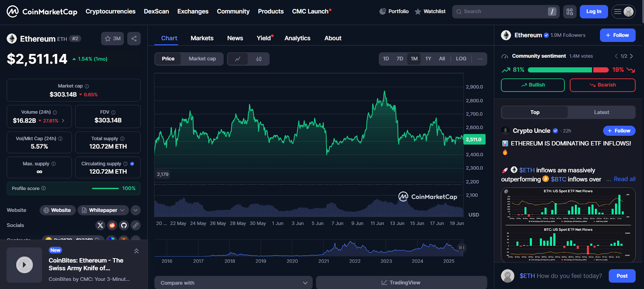Click the QR code app download icon
644x289 pixels.
[x=570, y=12]
